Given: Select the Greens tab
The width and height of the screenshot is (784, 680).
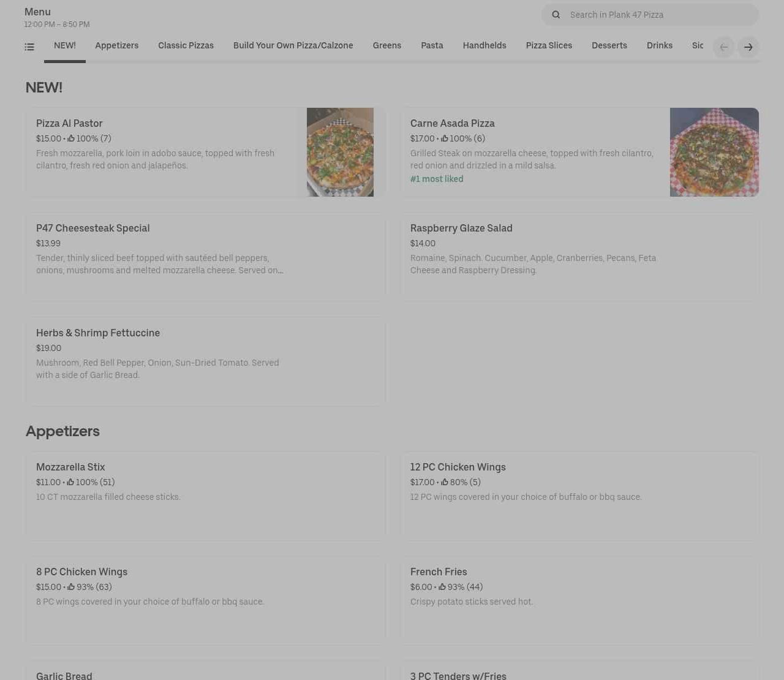Looking at the screenshot, I should [x=387, y=46].
